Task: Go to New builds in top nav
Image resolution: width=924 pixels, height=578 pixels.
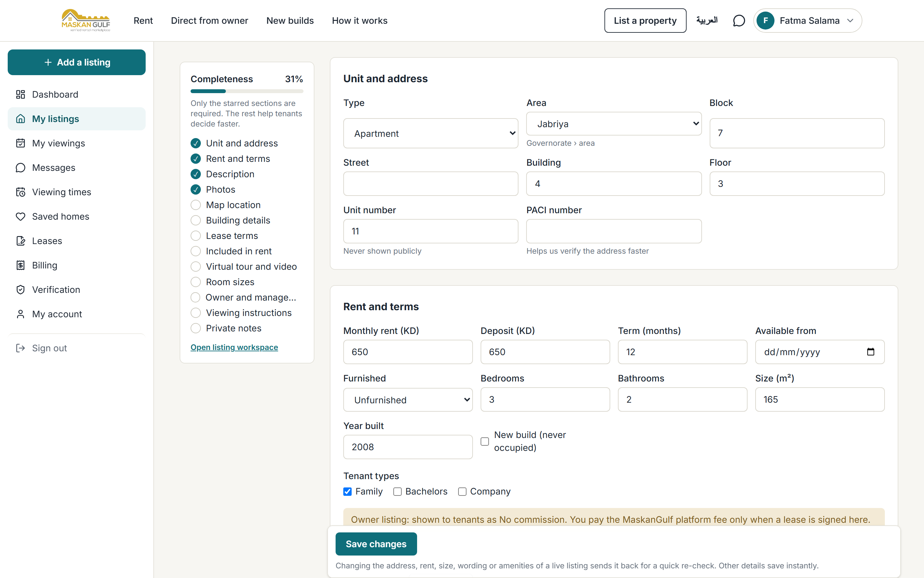Action: [290, 21]
